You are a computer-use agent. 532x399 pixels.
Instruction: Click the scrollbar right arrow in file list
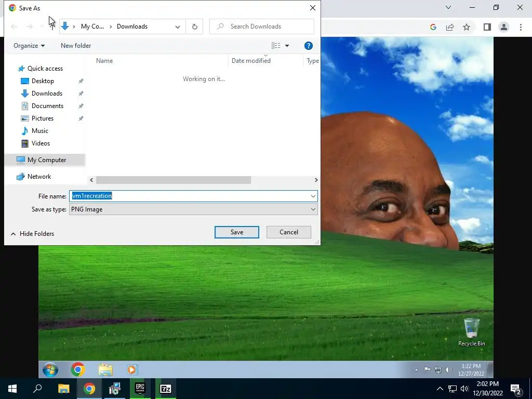point(316,180)
